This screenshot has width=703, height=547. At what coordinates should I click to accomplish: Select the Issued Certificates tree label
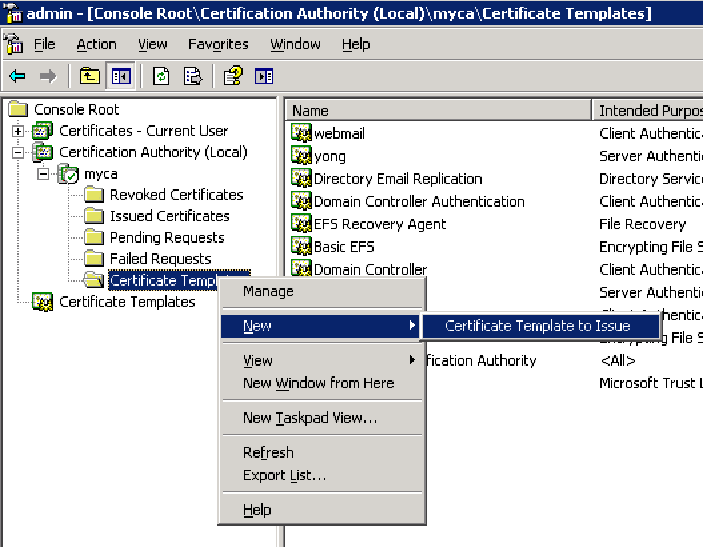pyautogui.click(x=169, y=216)
